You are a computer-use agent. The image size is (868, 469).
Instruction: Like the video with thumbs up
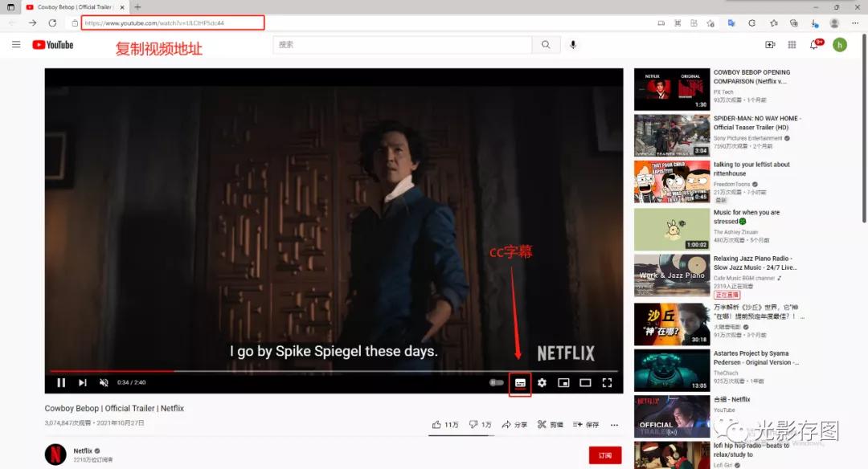[x=445, y=425]
